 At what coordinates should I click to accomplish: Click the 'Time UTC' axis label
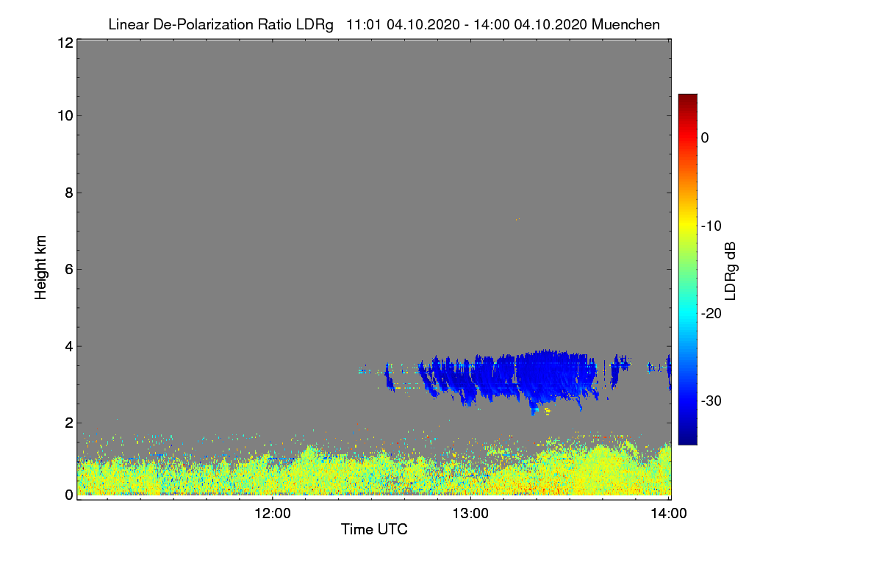point(374,529)
